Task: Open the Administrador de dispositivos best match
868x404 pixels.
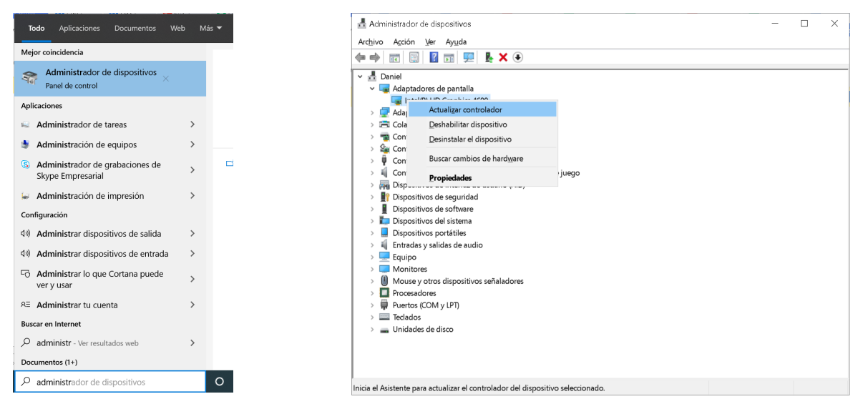Action: click(x=110, y=79)
